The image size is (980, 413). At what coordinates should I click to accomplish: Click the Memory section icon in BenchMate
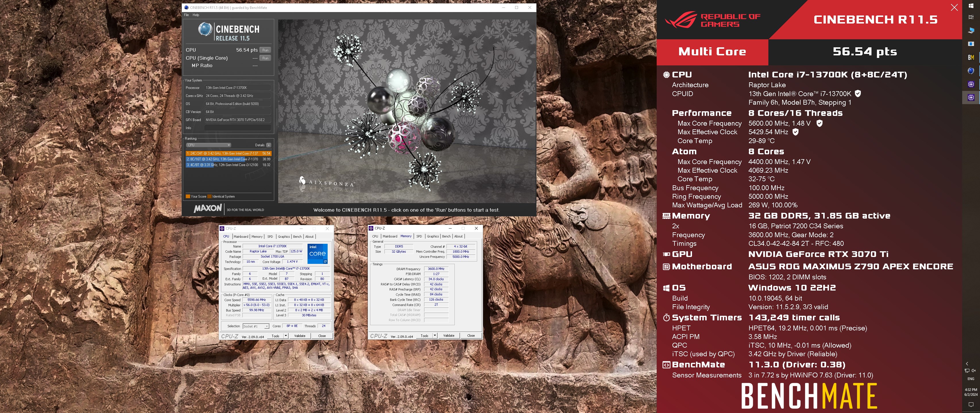(666, 216)
